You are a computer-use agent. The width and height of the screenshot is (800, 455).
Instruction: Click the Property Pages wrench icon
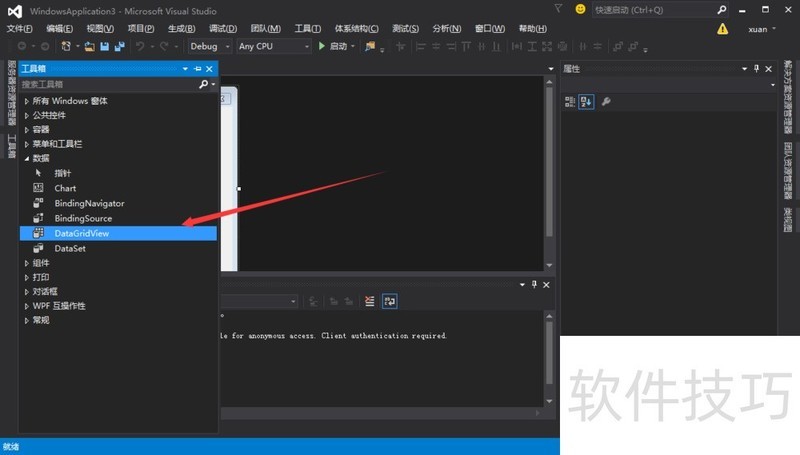[606, 102]
